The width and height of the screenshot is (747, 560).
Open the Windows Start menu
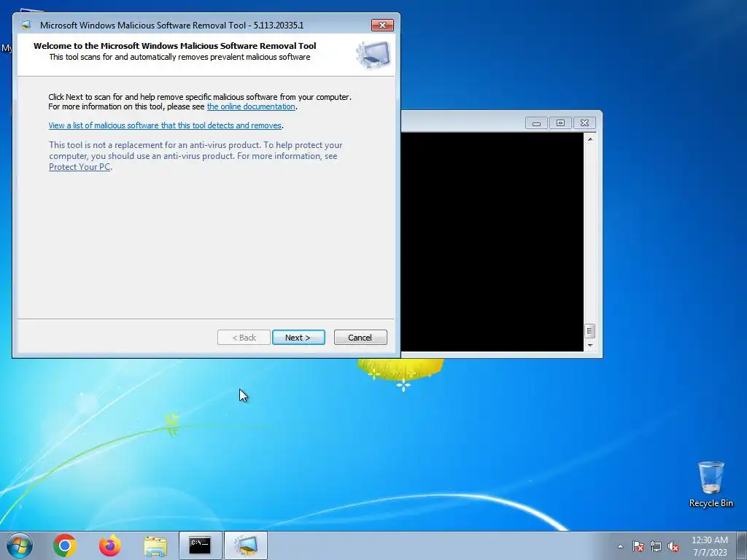coord(20,545)
